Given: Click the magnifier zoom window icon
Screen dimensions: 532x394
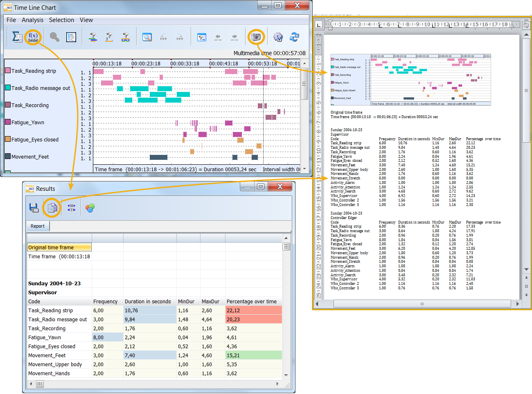Looking at the screenshot, I should click(x=147, y=37).
